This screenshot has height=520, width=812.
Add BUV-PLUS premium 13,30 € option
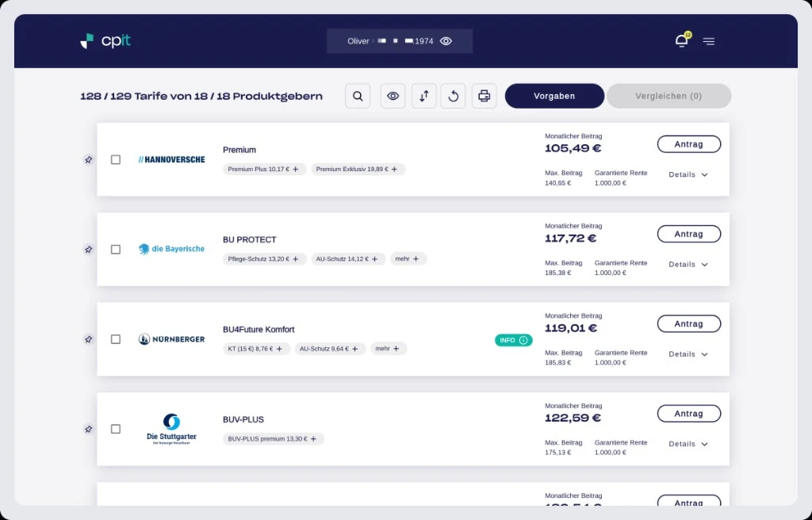[274, 438]
